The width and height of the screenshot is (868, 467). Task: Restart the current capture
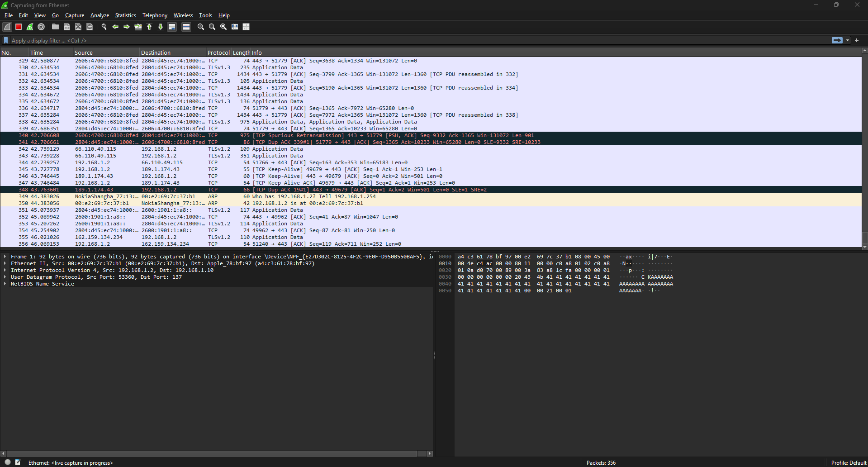(30, 27)
